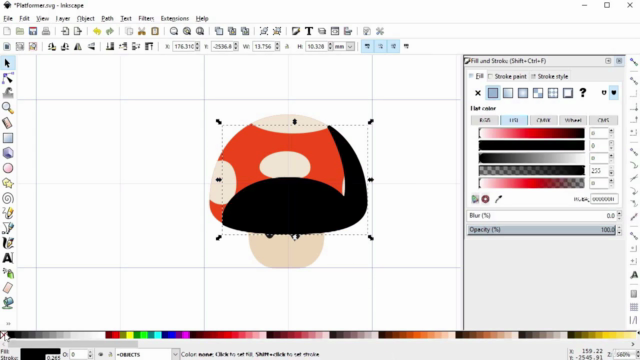Adjust the Opacity percent slider
The width and height of the screenshot is (640, 360).
pos(541,230)
